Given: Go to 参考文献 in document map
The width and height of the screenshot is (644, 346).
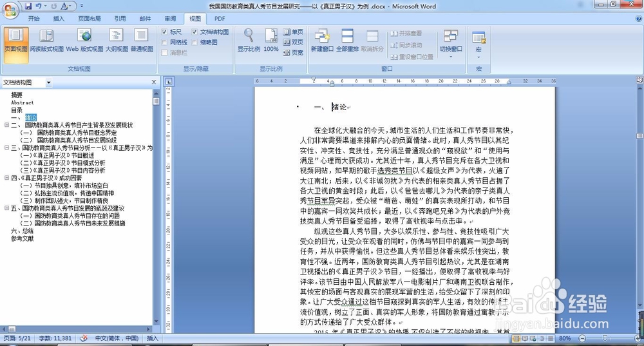Looking at the screenshot, I should 22,238.
